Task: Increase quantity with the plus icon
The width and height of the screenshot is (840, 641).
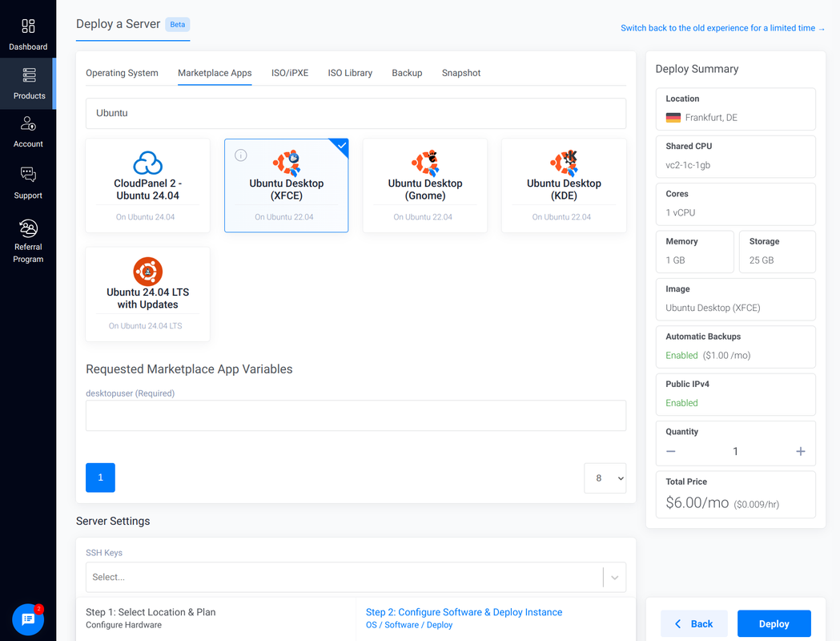Action: pyautogui.click(x=800, y=451)
